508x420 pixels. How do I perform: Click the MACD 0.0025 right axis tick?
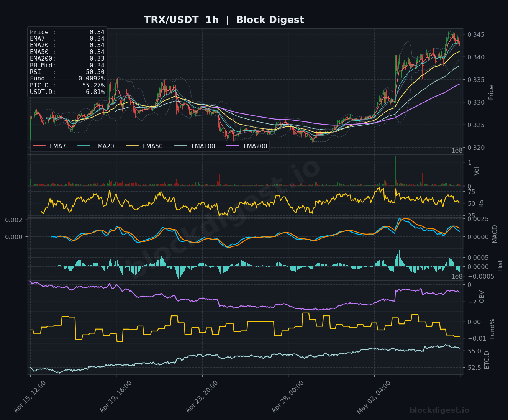click(478, 219)
